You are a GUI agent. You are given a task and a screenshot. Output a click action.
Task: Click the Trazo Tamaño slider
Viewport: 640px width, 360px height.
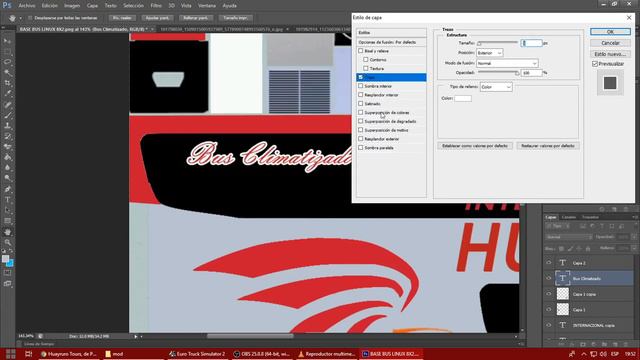pyautogui.click(x=498, y=42)
